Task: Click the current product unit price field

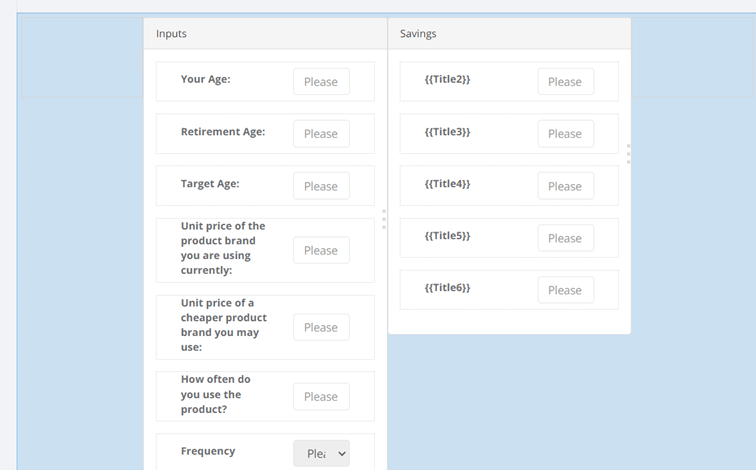Action: [321, 250]
